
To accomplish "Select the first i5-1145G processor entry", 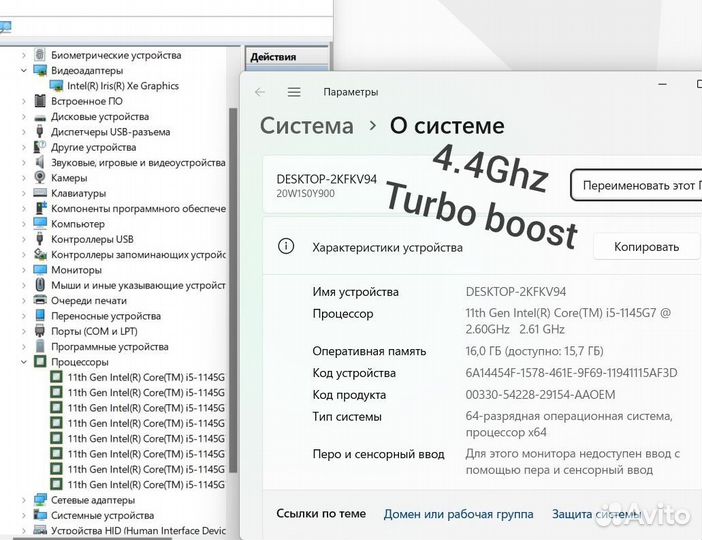I will [146, 377].
